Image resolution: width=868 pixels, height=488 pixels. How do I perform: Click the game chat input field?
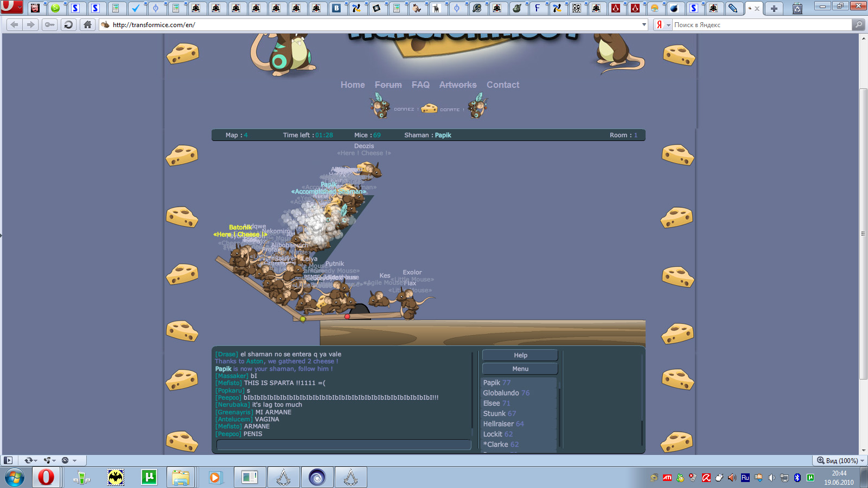click(x=343, y=445)
